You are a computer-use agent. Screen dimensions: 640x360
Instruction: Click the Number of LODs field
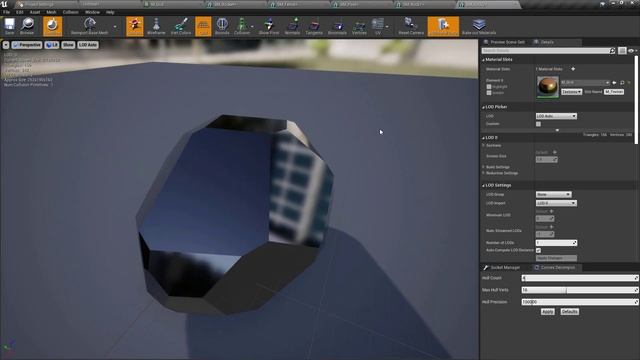tap(556, 243)
